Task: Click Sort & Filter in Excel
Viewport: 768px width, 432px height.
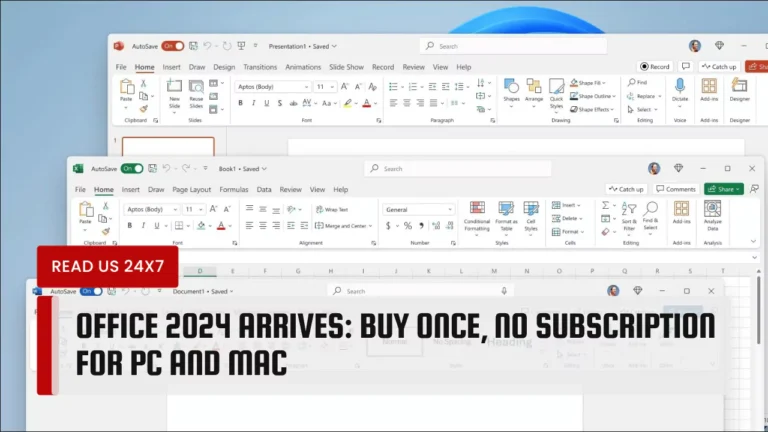Action: pos(629,217)
